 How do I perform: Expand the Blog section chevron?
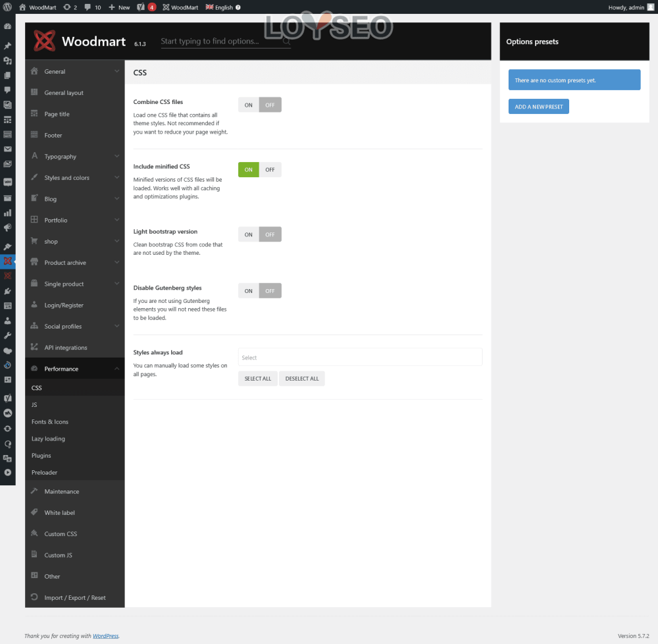point(116,199)
